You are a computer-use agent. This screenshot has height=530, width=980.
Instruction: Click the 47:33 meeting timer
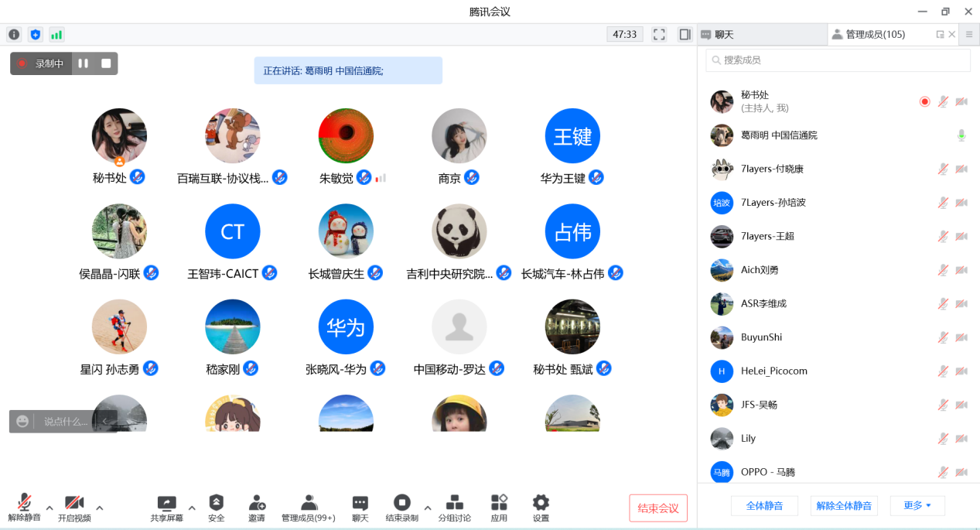point(625,34)
